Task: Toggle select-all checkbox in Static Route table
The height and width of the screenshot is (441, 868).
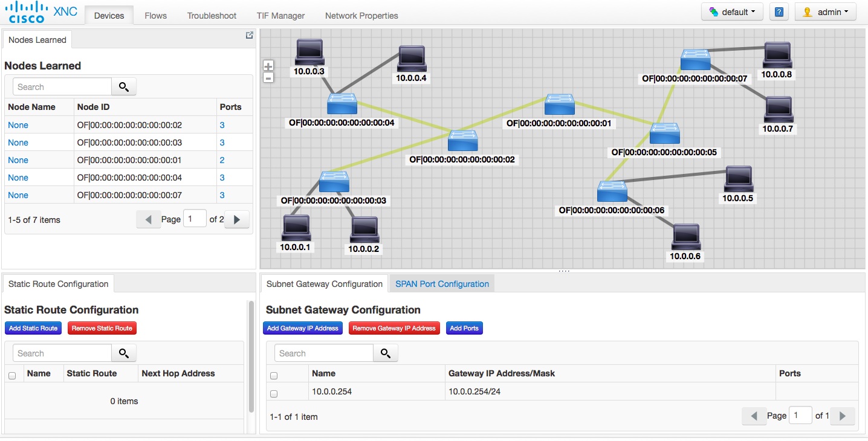Action: (x=12, y=376)
